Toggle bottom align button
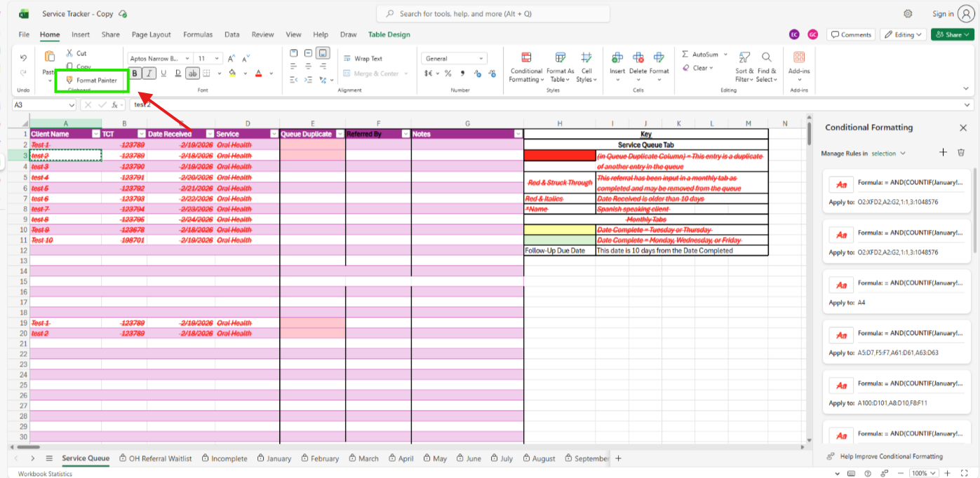 [323, 53]
